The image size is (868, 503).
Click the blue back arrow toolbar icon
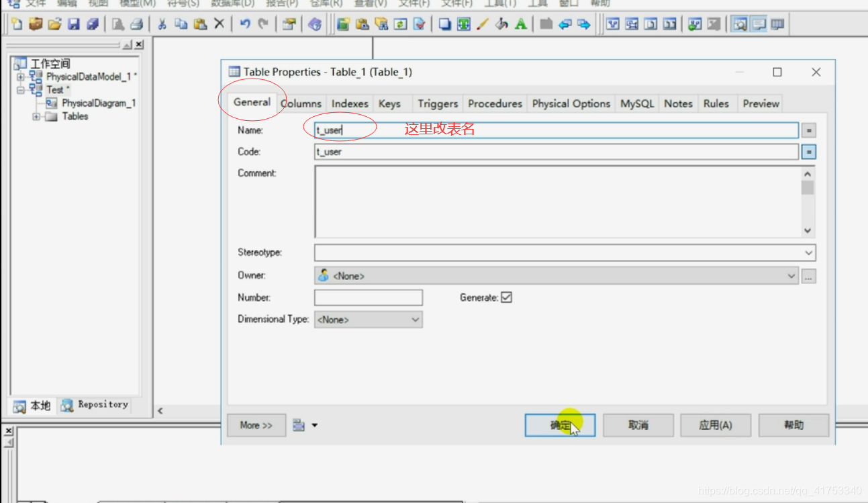565,24
